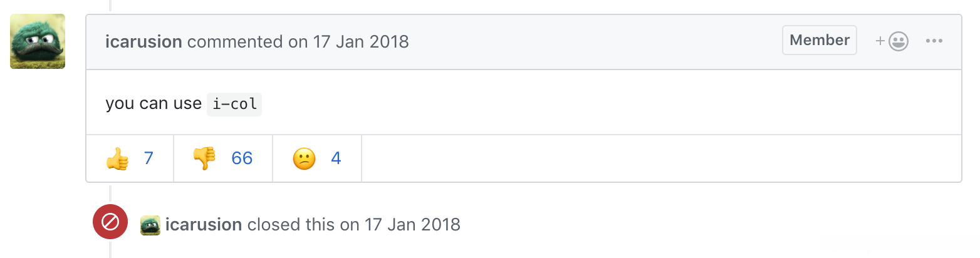980x258 pixels.
Task: Add a reaction with the smiley button
Action: click(x=892, y=41)
